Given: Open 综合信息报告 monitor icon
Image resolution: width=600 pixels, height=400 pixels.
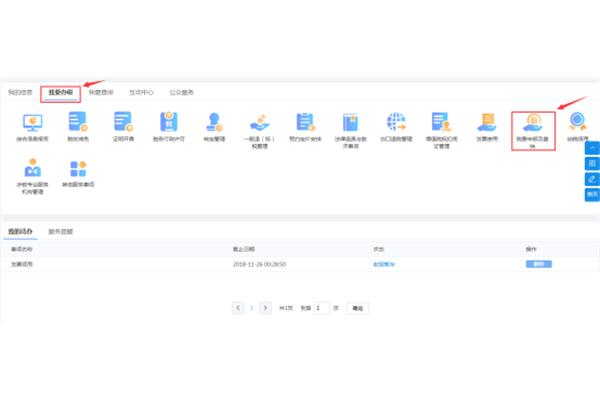Looking at the screenshot, I should point(33,122).
